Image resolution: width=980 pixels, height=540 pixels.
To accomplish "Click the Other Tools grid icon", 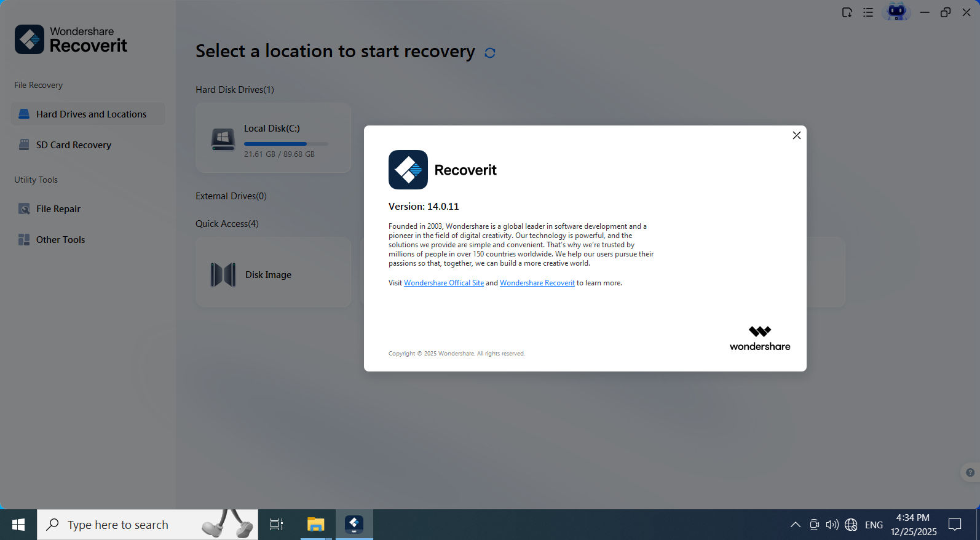I will (x=24, y=240).
